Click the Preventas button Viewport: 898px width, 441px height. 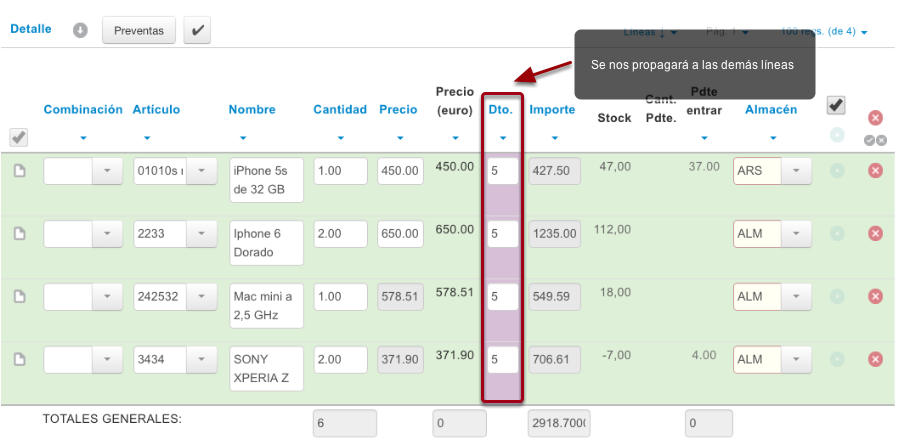click(x=139, y=30)
